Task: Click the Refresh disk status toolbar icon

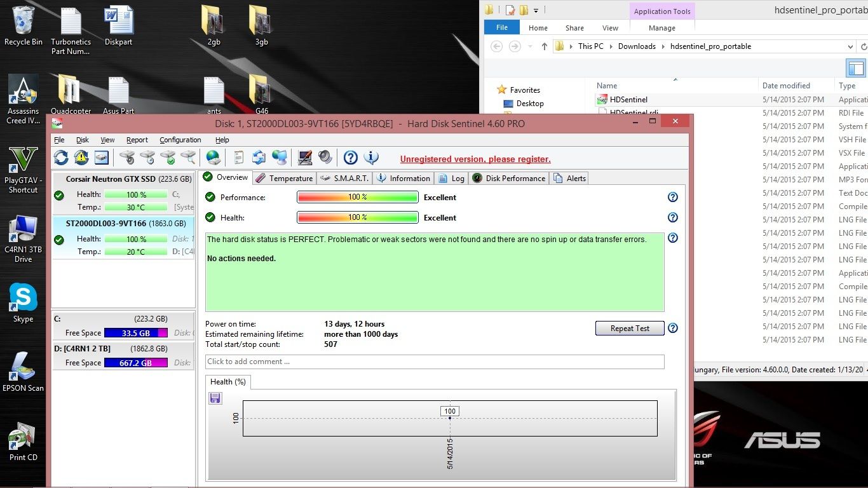Action: coord(61,158)
